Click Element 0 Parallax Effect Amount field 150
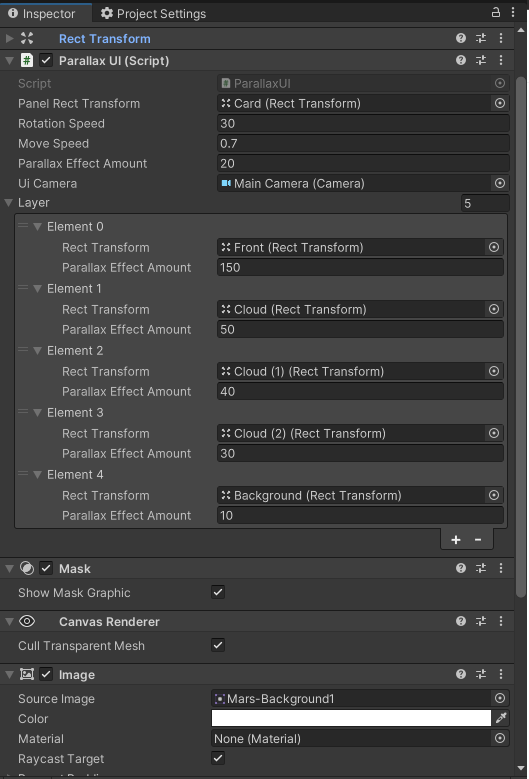Viewport: 529px width, 779px height. [x=360, y=267]
